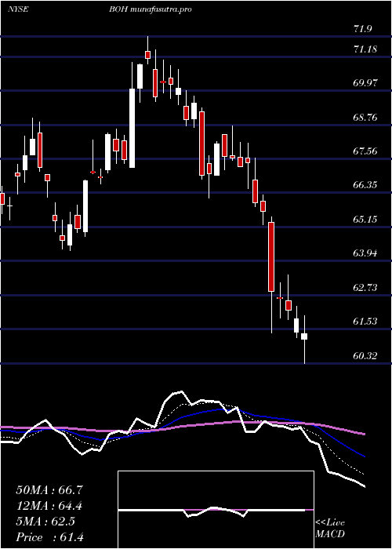Click the NYSE exchange label
The width and height of the screenshot is (392, 549).
pyautogui.click(x=18, y=10)
